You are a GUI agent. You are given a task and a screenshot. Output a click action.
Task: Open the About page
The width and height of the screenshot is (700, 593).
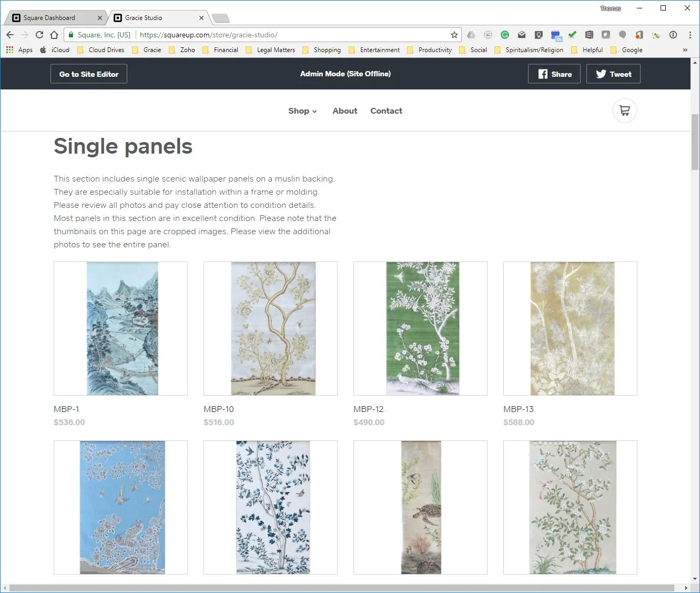tap(345, 111)
